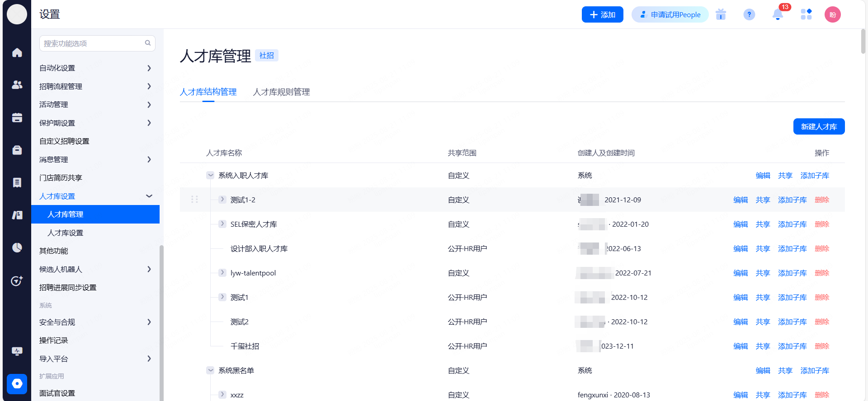Image resolution: width=868 pixels, height=401 pixels.
Task: Click the pie chart reports icon in sidebar
Action: tap(17, 247)
